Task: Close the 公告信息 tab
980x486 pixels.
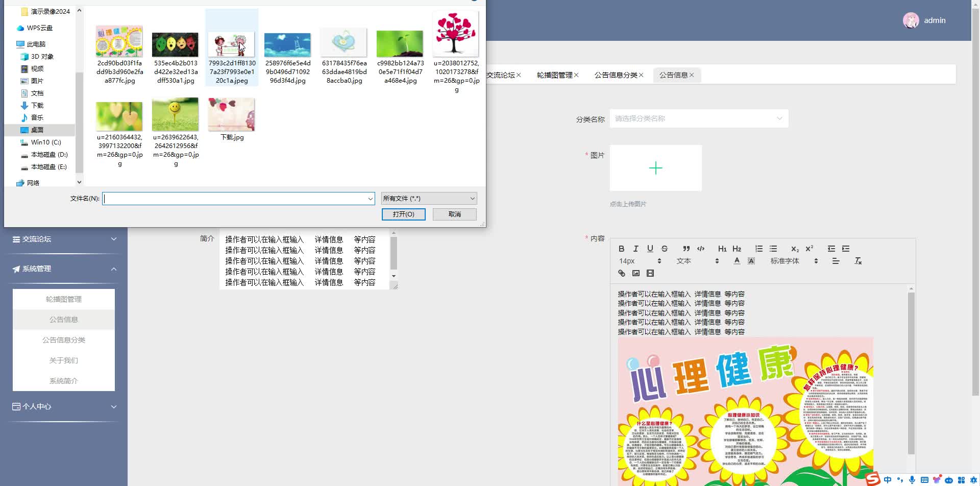Action: pos(692,75)
